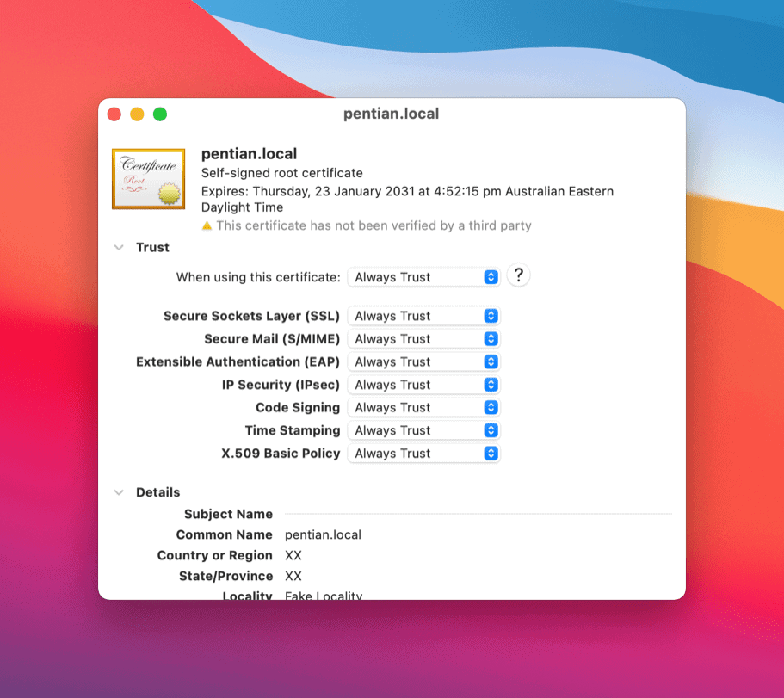Click the 'Common Name' field label
The image size is (784, 698).
[225, 535]
